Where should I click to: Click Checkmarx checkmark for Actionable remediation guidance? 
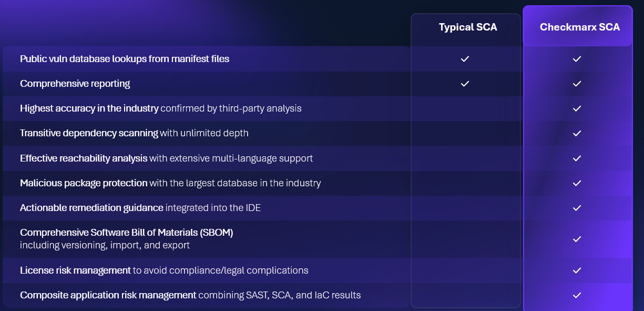click(x=577, y=208)
